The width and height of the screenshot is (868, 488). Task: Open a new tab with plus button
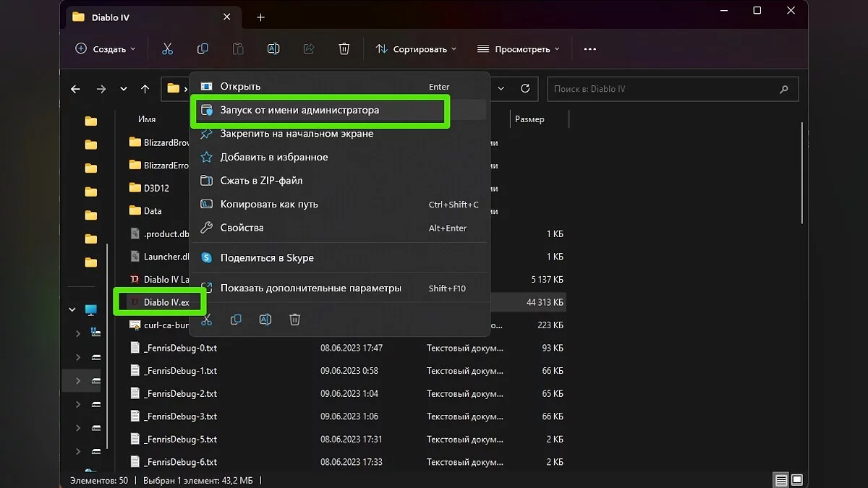(260, 17)
